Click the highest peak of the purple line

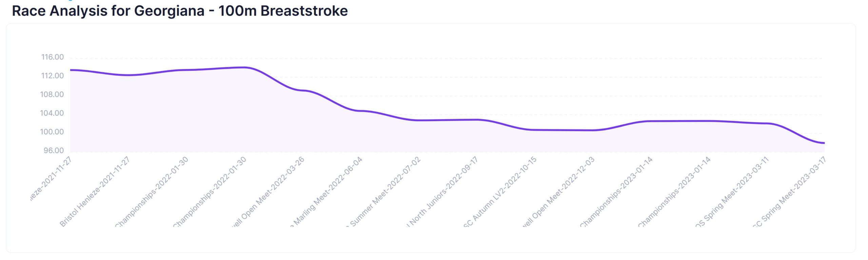244,67
